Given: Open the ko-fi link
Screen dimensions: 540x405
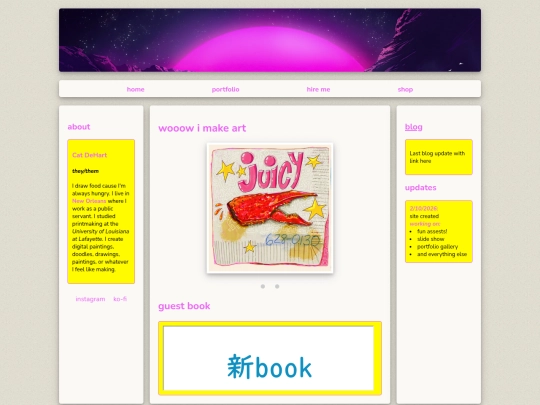Looking at the screenshot, I should [x=120, y=299].
